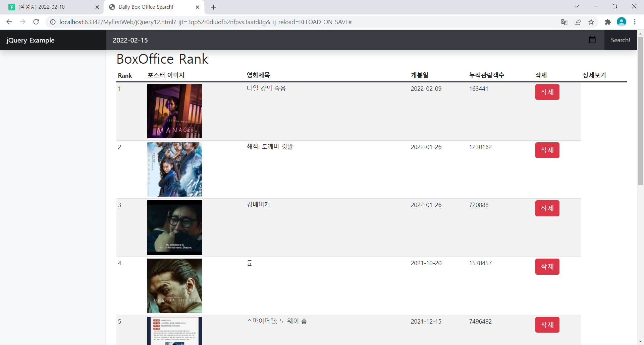This screenshot has height=345, width=644.
Task: Expand the tab search dropdown arrow
Action: [577, 6]
